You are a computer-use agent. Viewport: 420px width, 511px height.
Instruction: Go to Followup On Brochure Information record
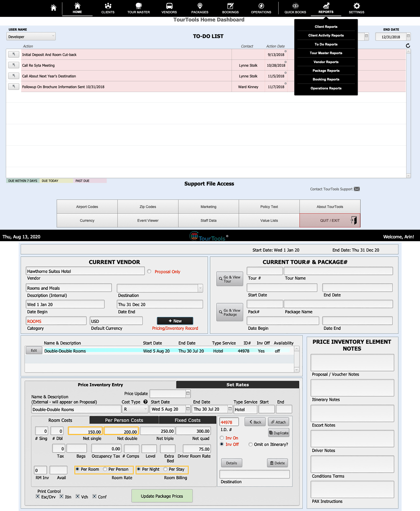pos(14,86)
